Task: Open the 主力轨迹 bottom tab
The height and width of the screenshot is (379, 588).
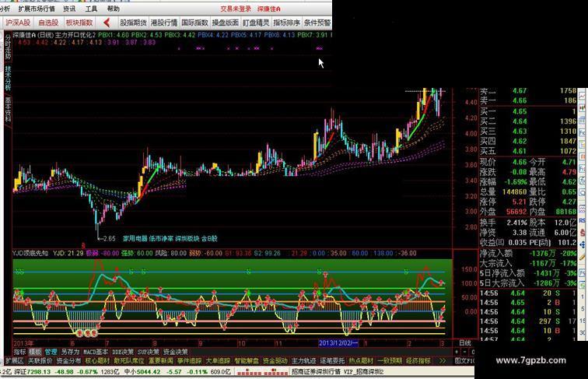Action: pos(304,361)
